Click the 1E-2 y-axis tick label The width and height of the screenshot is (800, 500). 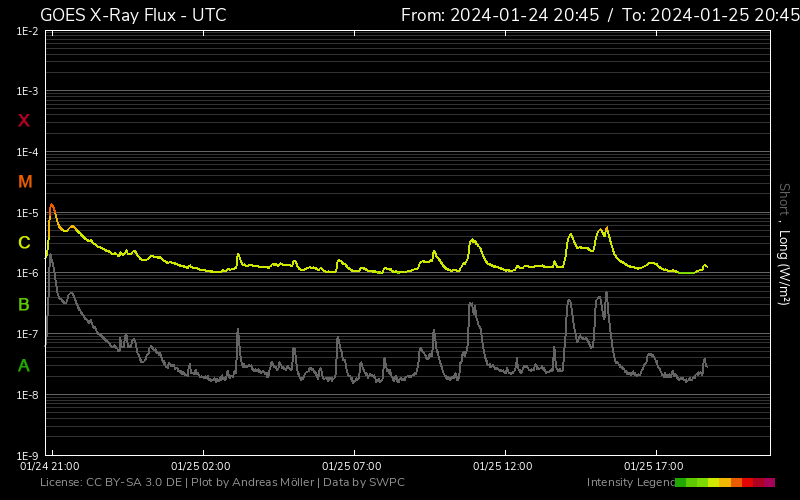pyautogui.click(x=27, y=32)
